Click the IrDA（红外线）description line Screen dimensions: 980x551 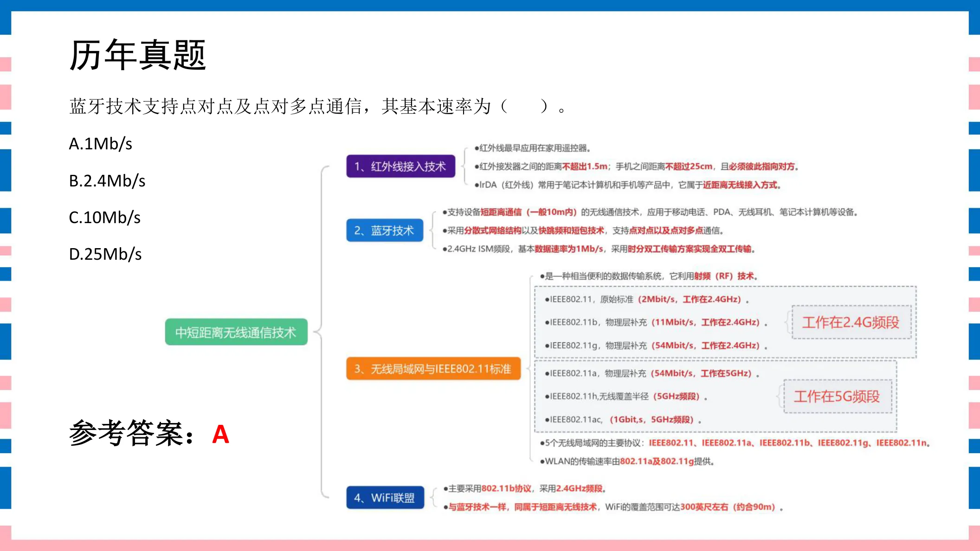pos(627,185)
